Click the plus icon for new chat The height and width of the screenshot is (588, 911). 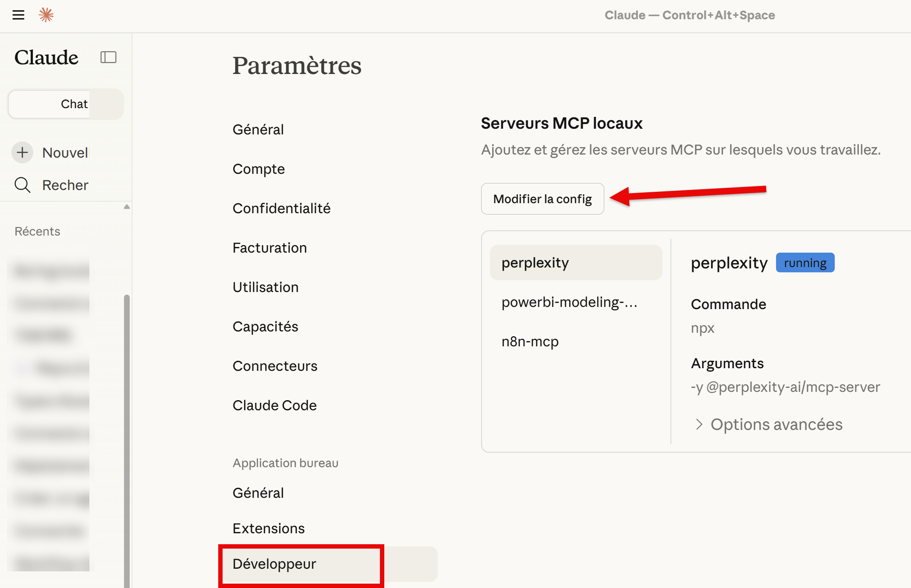click(x=22, y=153)
